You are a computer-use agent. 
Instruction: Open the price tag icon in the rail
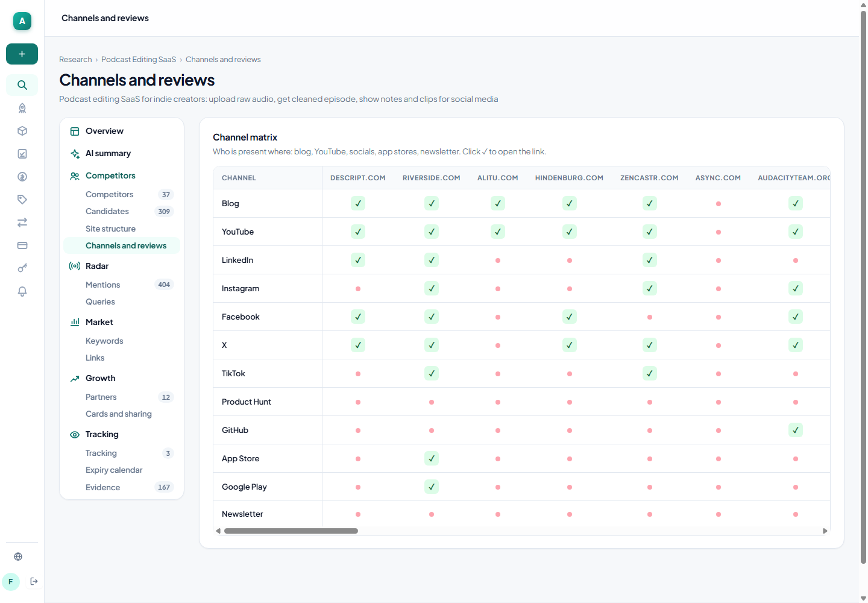22,200
